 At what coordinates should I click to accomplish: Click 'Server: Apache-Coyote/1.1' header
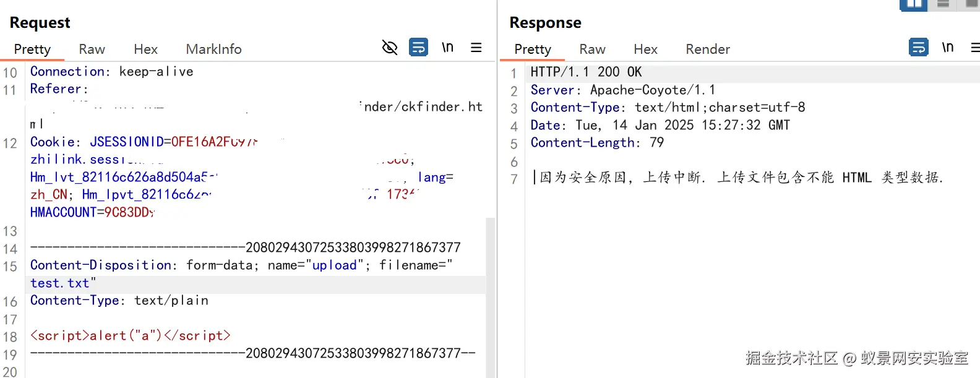(623, 90)
